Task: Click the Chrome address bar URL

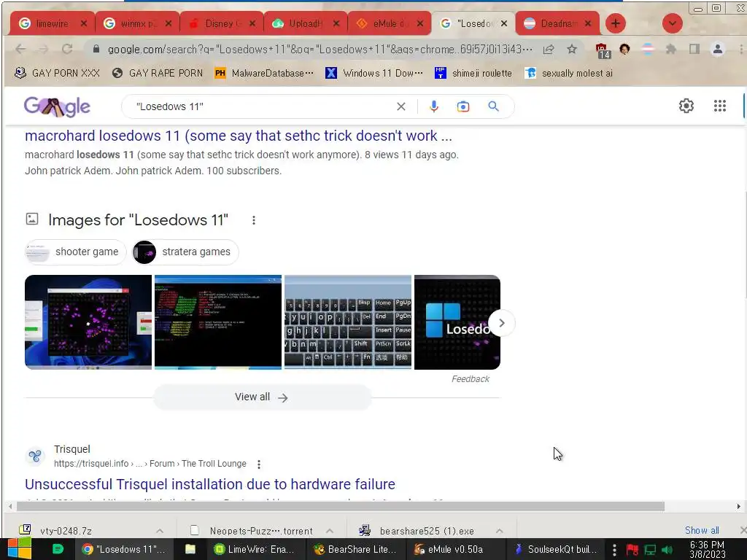Action: [x=320, y=49]
